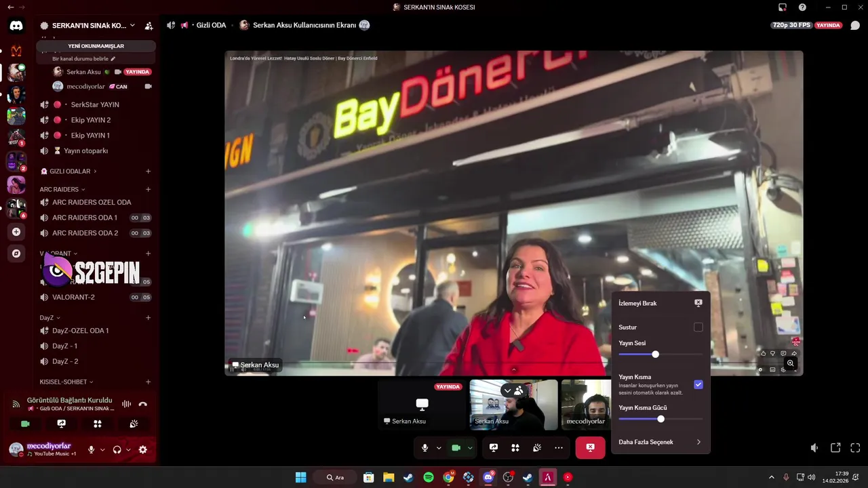Open soundboard icon in bottom call bar
This screenshot has height=488, width=868.
(x=537, y=447)
